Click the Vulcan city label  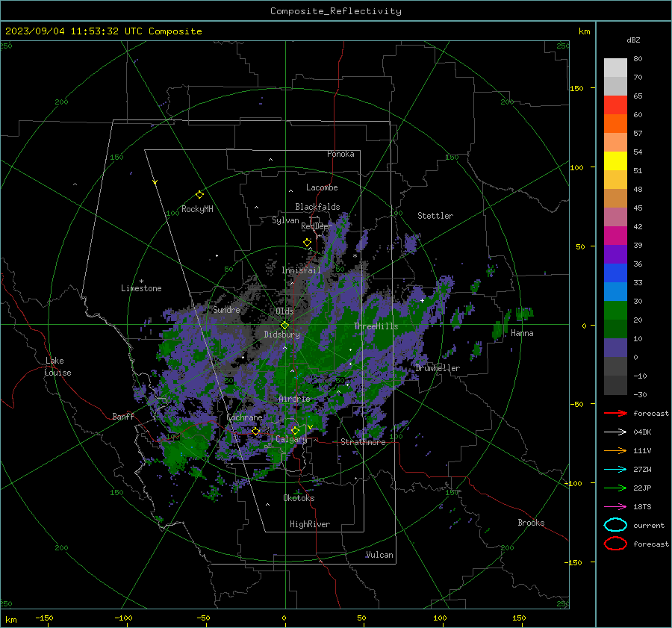379,555
